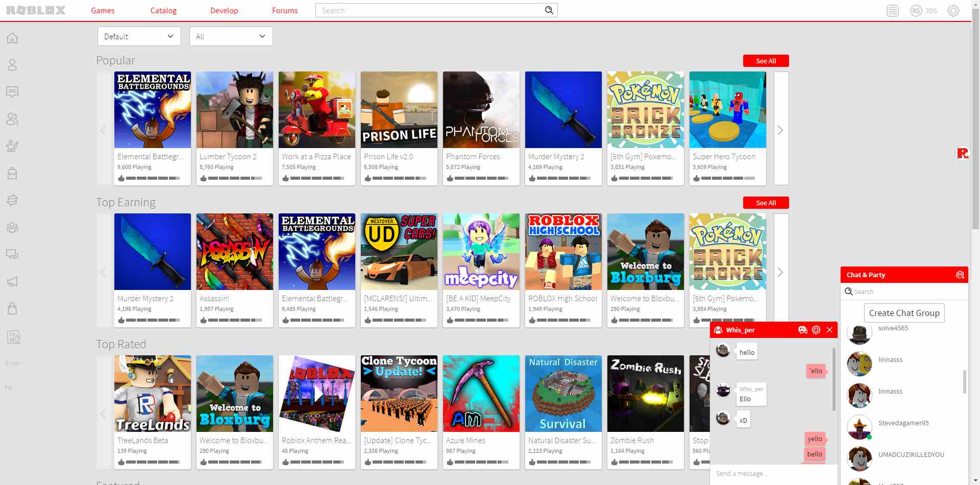The height and width of the screenshot is (485, 980).
Task: Open the Develop menu item
Action: (224, 10)
